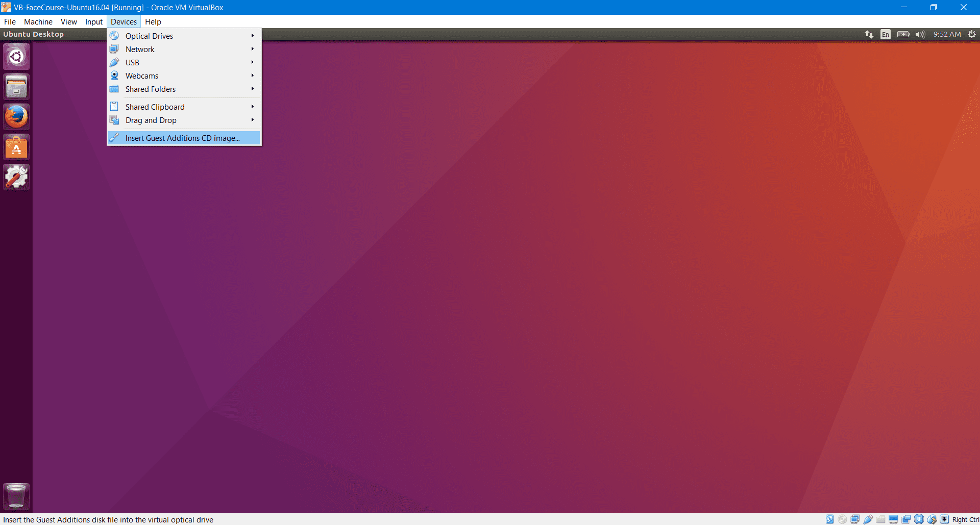The height and width of the screenshot is (525, 980).
Task: Open the Optical Drives submenu
Action: click(184, 36)
